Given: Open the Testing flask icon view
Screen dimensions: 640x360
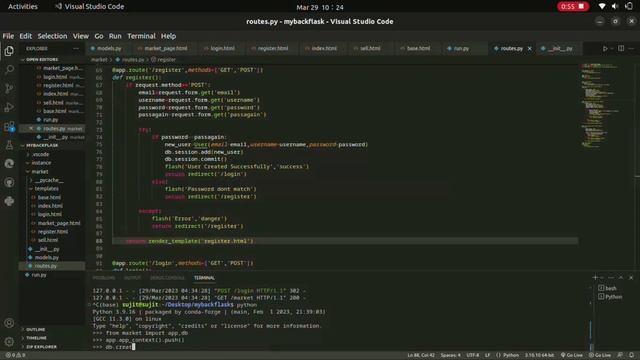Looking at the screenshot, I should coord(9,145).
